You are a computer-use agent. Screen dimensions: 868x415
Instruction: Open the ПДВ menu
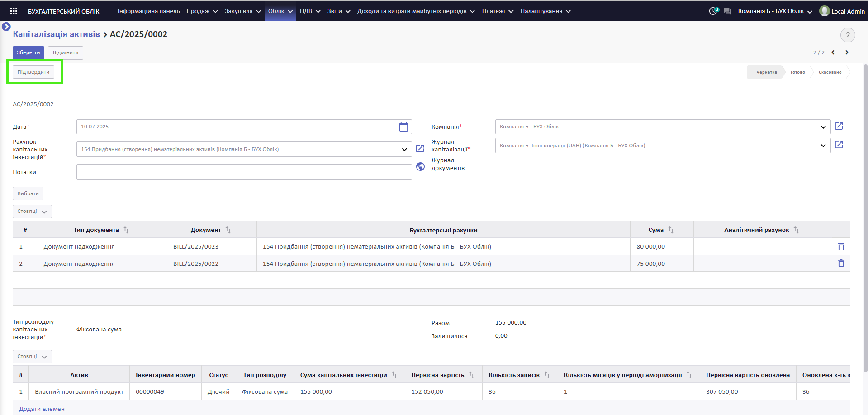(x=310, y=11)
